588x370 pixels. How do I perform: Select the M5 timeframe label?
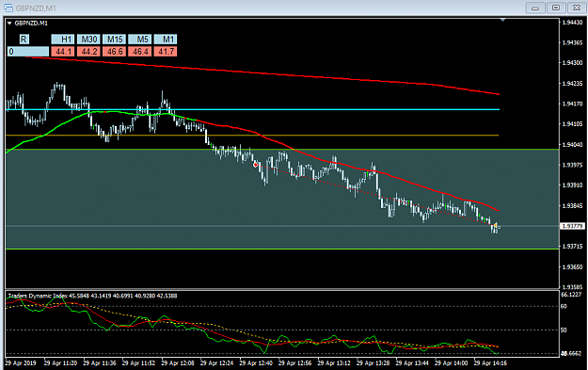coord(139,39)
